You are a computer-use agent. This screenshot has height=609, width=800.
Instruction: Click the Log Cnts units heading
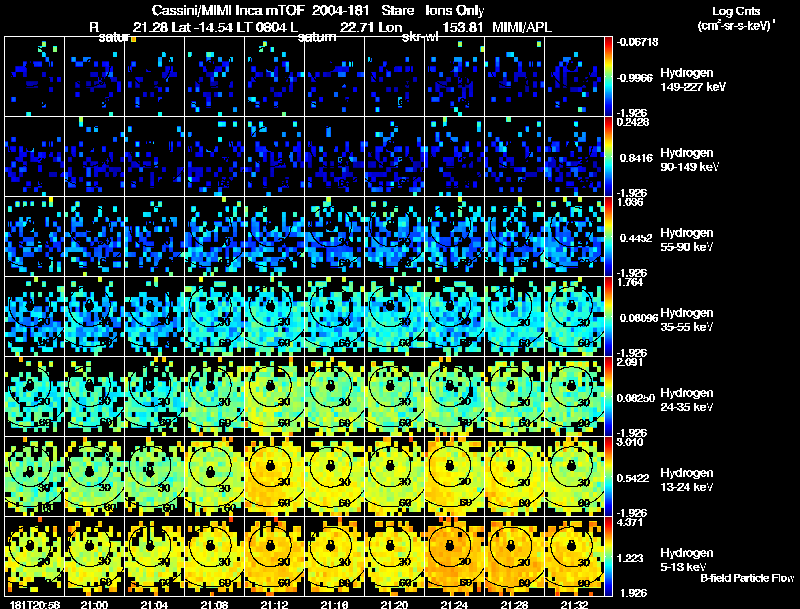tap(736, 18)
